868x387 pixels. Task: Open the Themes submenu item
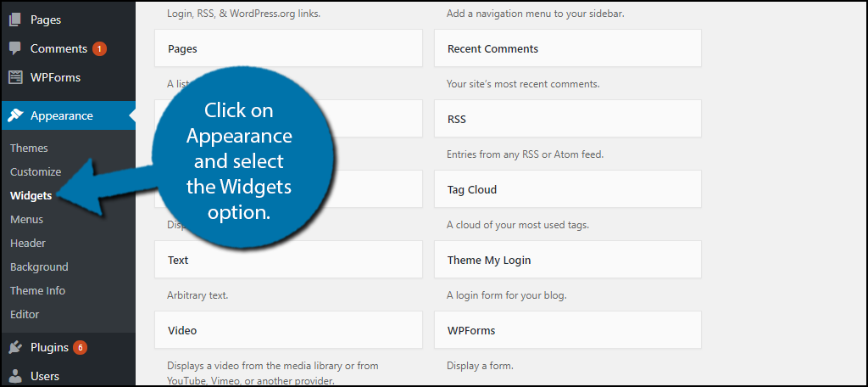point(29,148)
